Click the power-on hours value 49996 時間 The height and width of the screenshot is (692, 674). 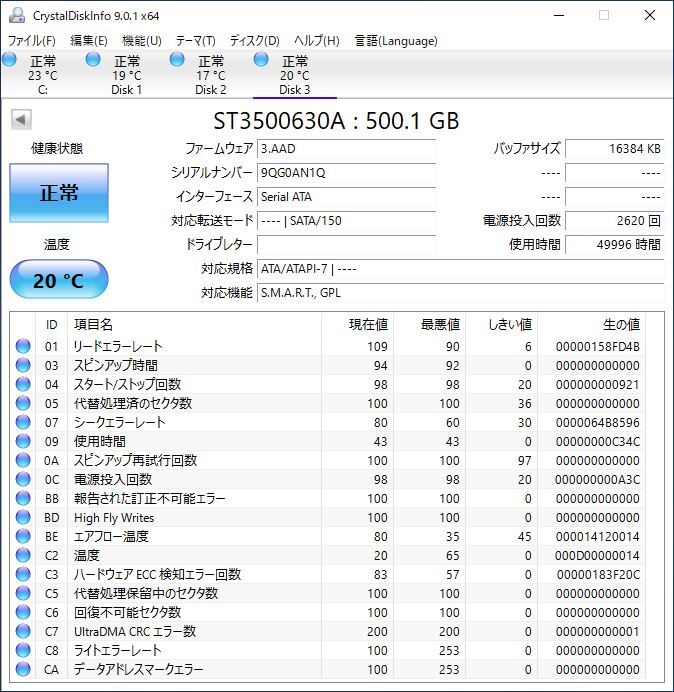[x=614, y=244]
